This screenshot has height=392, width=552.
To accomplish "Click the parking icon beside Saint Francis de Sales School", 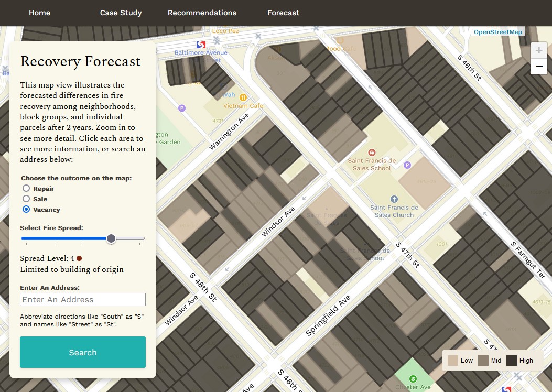I will tap(407, 165).
